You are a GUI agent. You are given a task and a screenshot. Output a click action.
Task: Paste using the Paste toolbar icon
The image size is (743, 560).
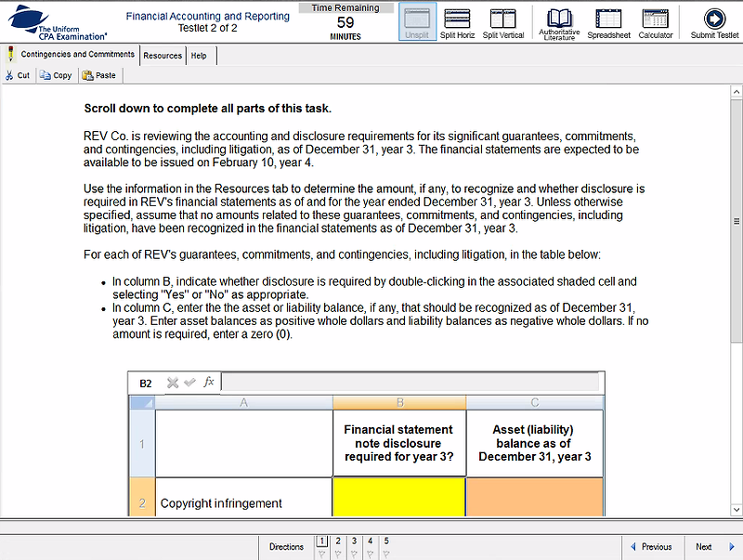[101, 75]
